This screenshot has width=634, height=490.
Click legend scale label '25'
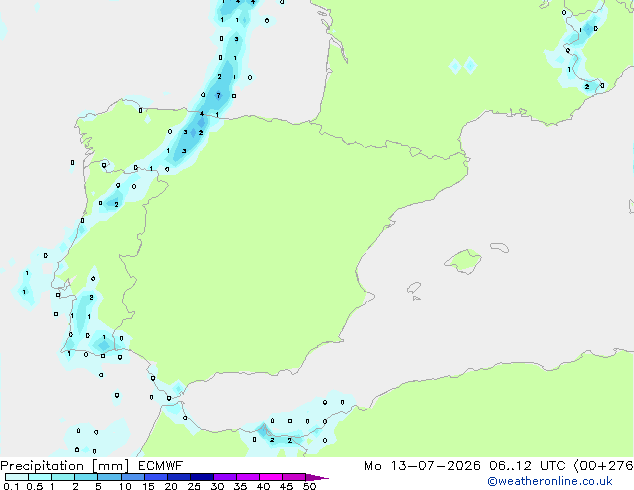[194, 486]
